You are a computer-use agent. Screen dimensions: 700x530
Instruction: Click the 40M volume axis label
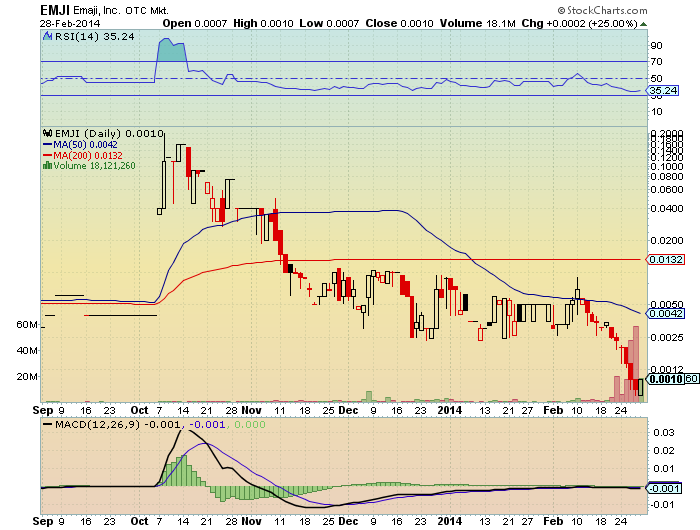(27, 351)
